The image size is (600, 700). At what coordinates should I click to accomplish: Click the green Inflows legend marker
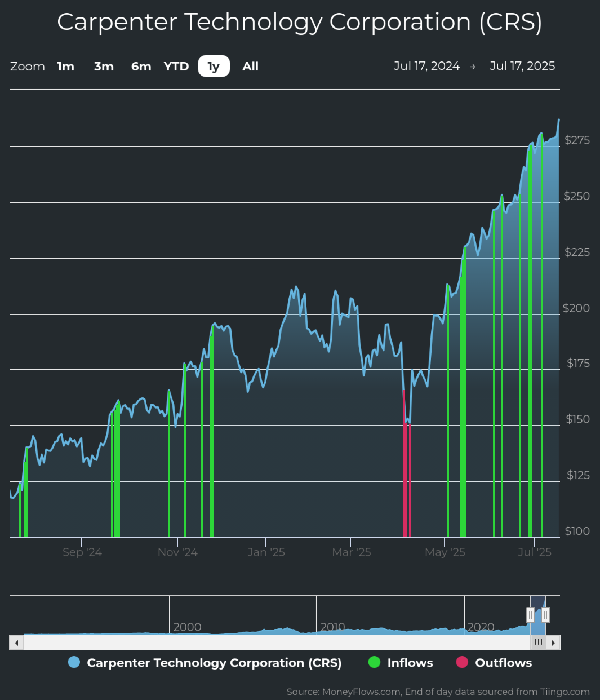click(374, 662)
